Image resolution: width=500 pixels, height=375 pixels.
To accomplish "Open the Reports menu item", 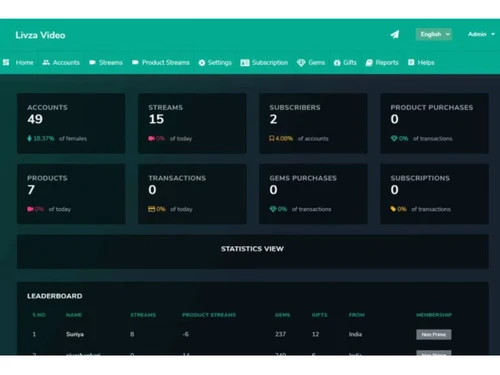I will 387,62.
